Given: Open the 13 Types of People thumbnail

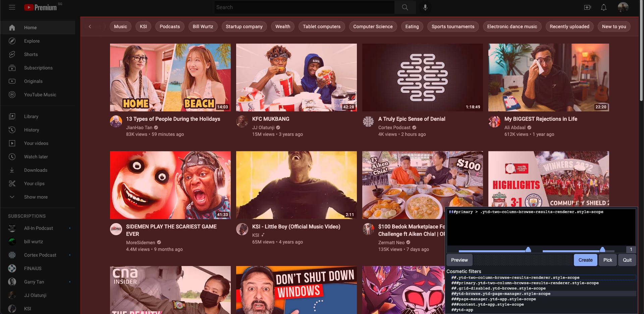Looking at the screenshot, I should [x=170, y=77].
